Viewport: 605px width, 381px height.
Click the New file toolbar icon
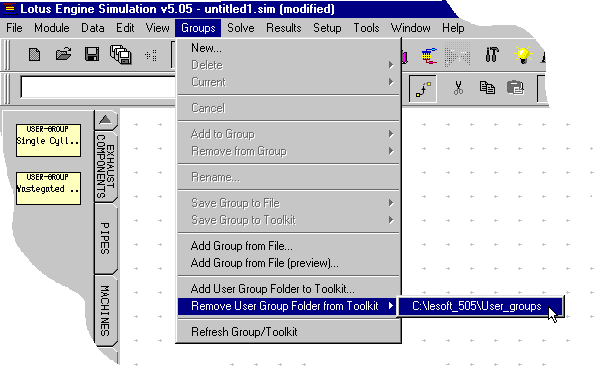tap(35, 54)
